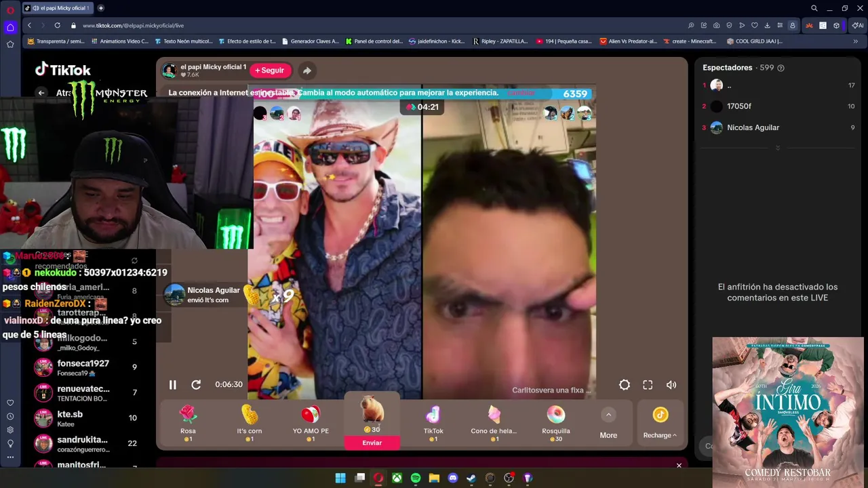This screenshot has height=488, width=868.
Task: Click the paper-plane send icon
Action: pos(742,25)
